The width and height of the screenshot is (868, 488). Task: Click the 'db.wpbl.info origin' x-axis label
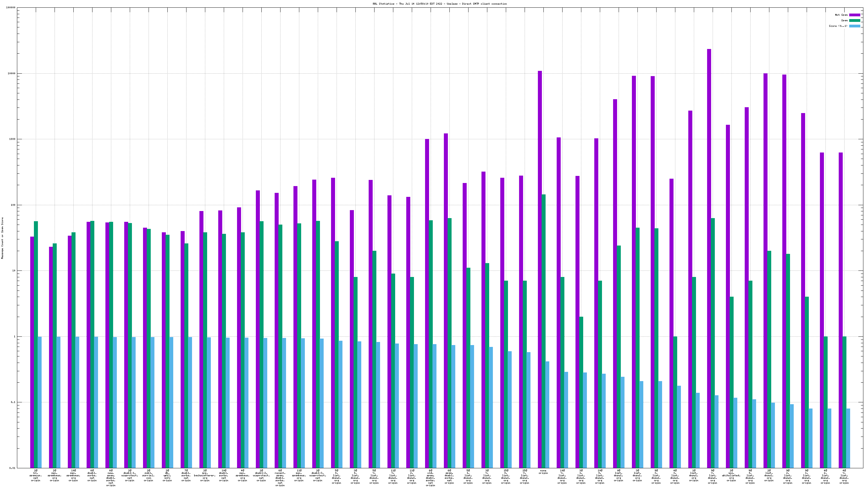point(167,475)
